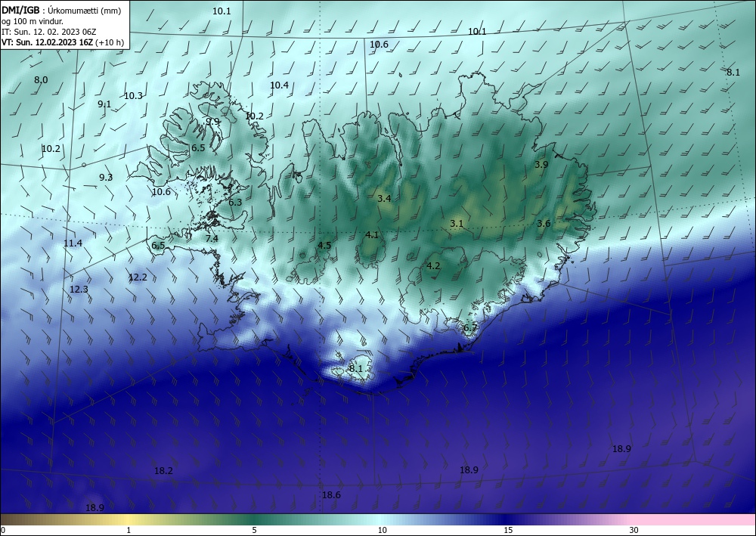Click the 12.2 value southwest of Iceland
Image resolution: width=756 pixels, height=536 pixels.
pyautogui.click(x=138, y=277)
